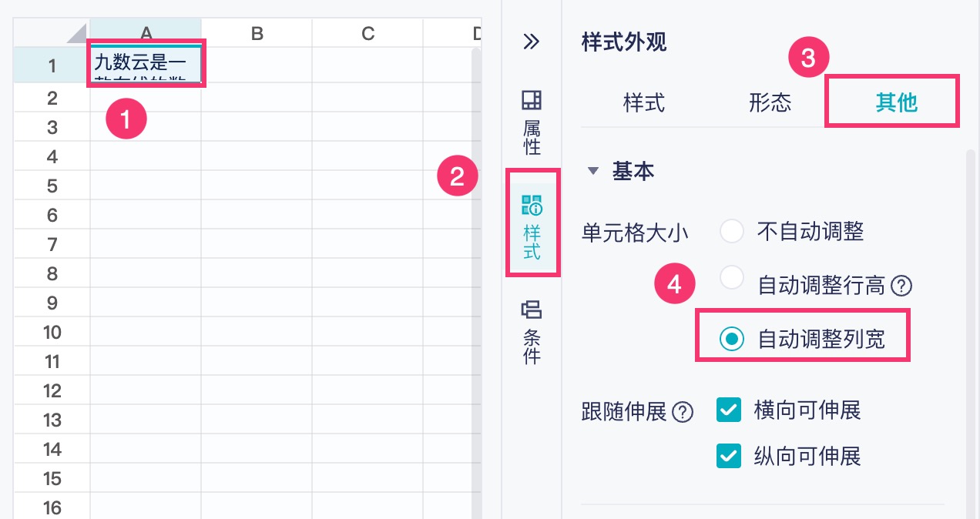The image size is (980, 519).
Task: Select row 5 header
Action: (52, 186)
